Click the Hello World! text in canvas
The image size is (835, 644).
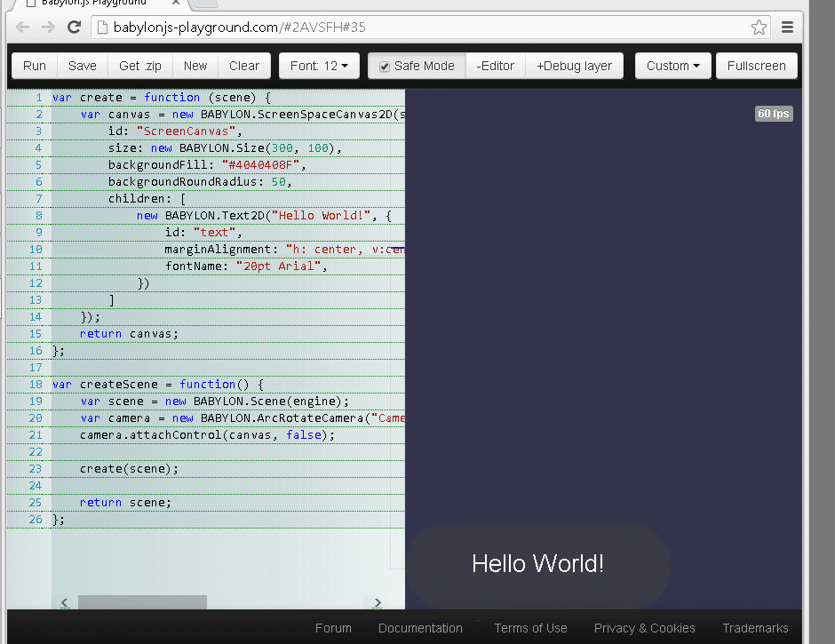pos(537,563)
